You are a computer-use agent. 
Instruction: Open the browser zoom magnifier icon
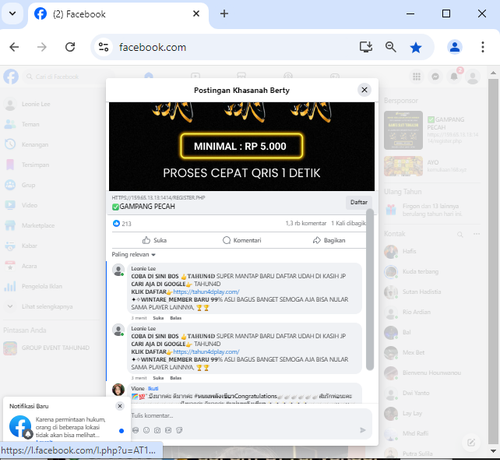pyautogui.click(x=391, y=47)
